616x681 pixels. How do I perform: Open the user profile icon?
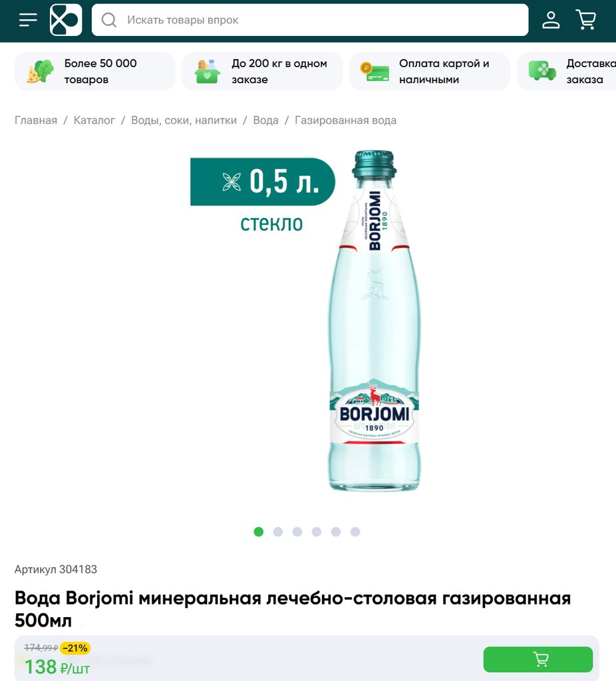551,20
